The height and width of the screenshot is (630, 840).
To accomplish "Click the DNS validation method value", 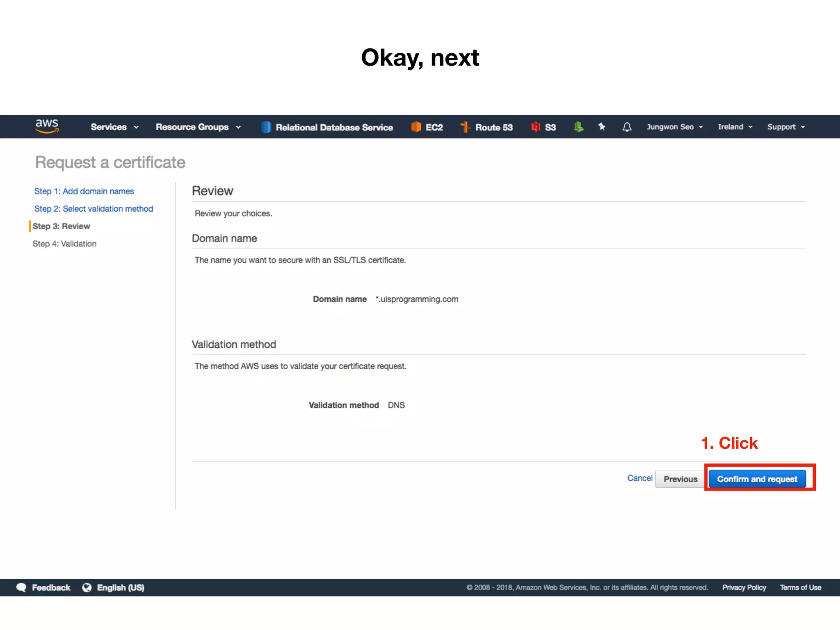I will coord(396,405).
